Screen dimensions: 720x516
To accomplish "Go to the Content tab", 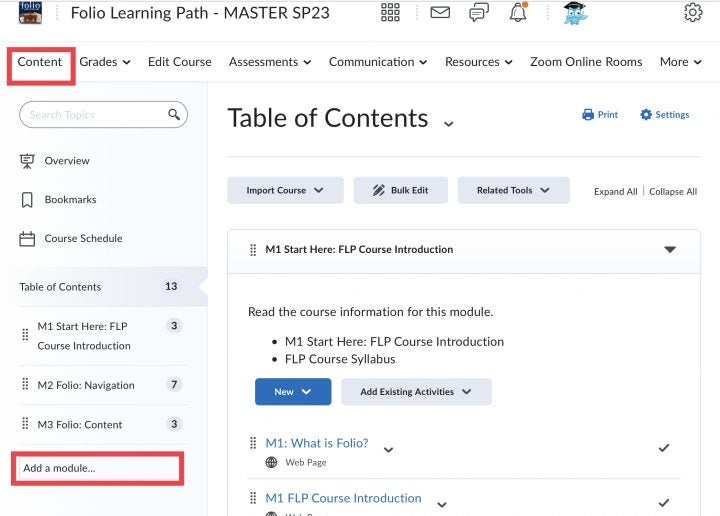I will pos(40,62).
